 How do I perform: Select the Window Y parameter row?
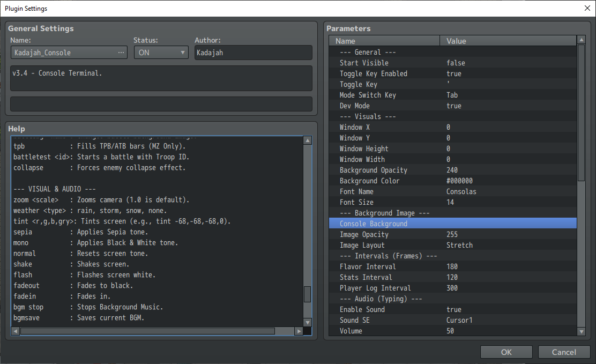[x=453, y=138]
